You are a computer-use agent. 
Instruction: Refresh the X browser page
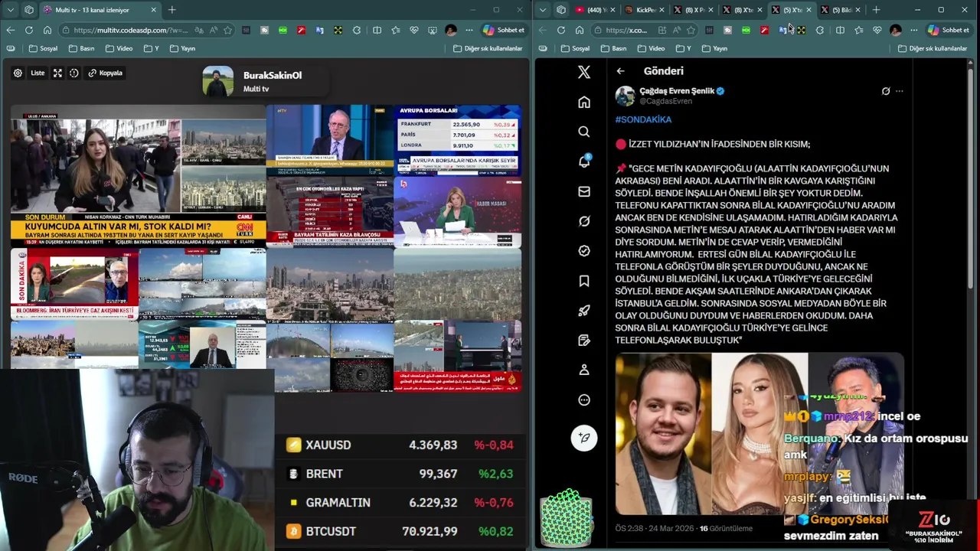pos(560,30)
